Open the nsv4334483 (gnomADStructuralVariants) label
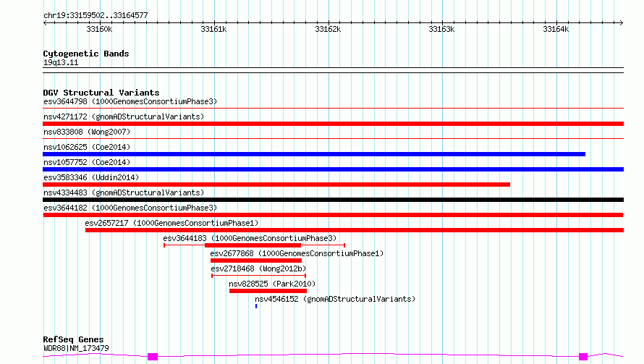644x364 pixels. click(124, 192)
